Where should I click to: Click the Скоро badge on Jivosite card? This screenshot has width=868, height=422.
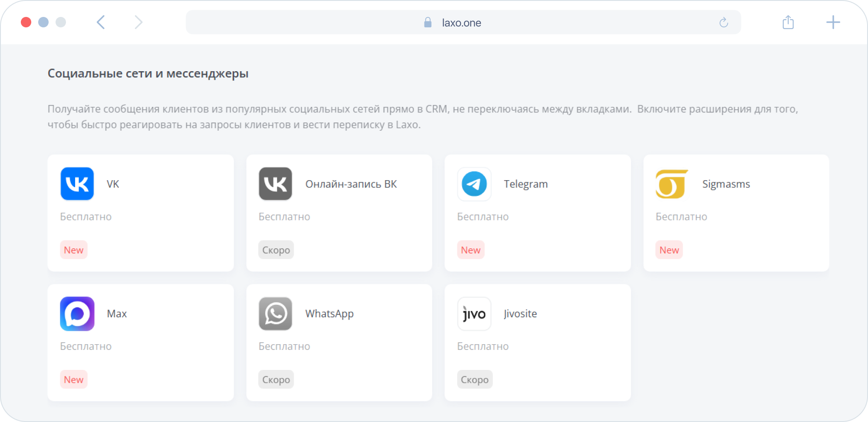click(x=474, y=379)
